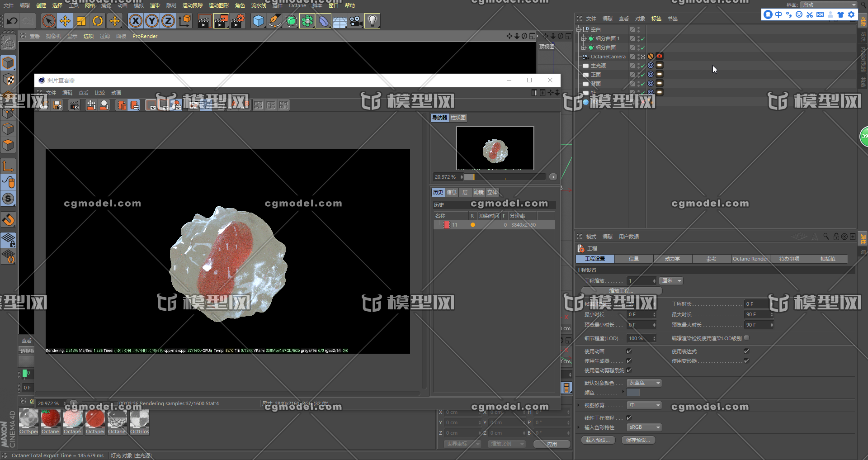Select the Move tool in the top toolbar

[x=65, y=21]
